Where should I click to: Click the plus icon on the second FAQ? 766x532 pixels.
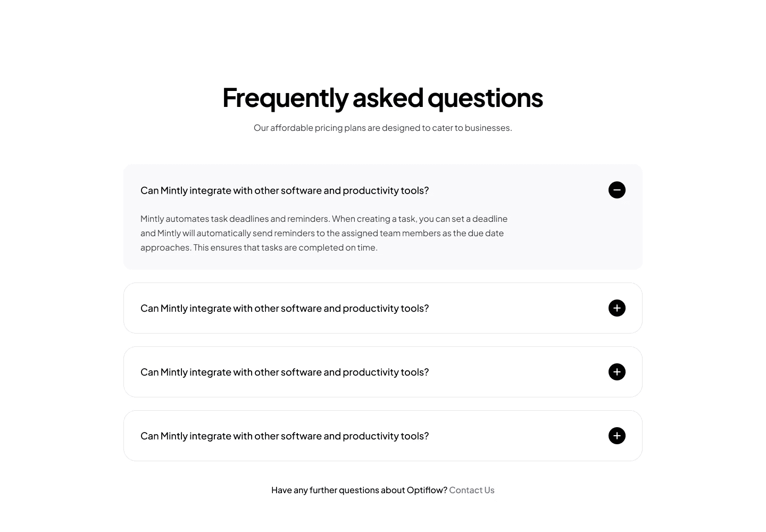(x=617, y=308)
